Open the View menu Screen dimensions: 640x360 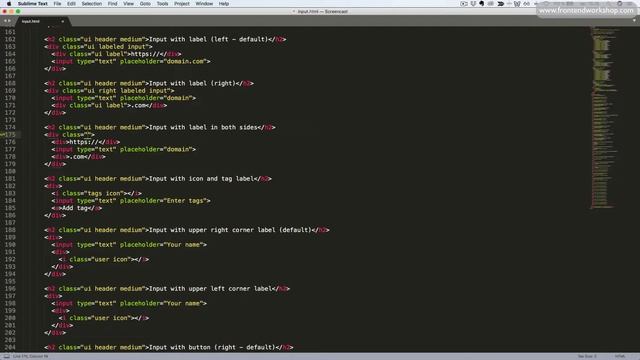[x=129, y=4]
